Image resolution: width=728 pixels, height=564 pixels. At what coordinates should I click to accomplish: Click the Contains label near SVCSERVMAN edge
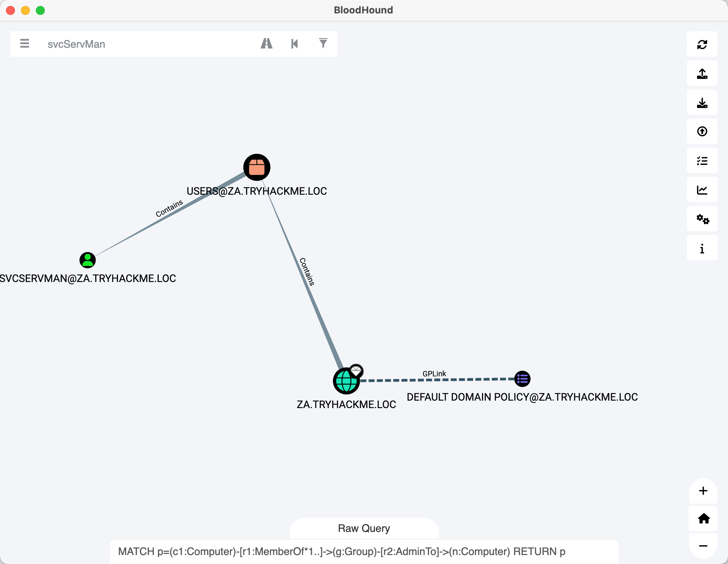click(169, 208)
